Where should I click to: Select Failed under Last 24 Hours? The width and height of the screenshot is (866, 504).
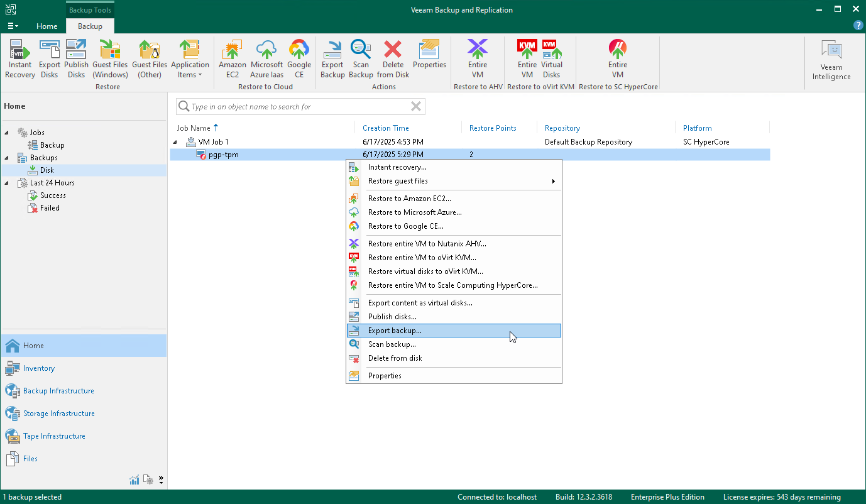tap(50, 208)
